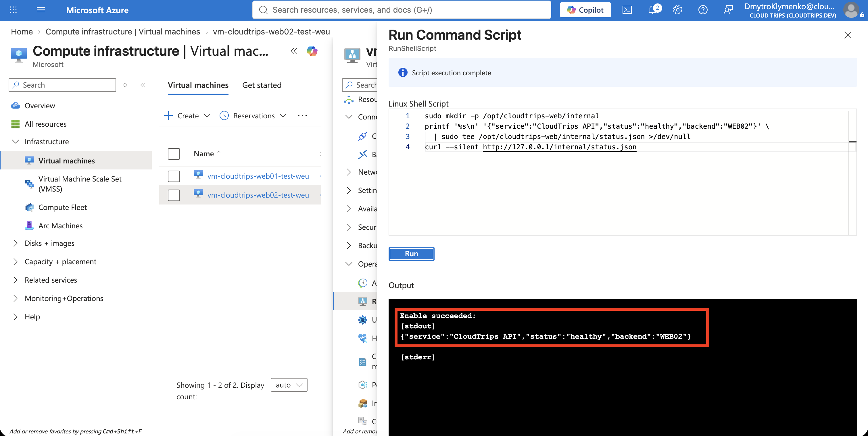Expand the Settings group in VM menu

(349, 190)
